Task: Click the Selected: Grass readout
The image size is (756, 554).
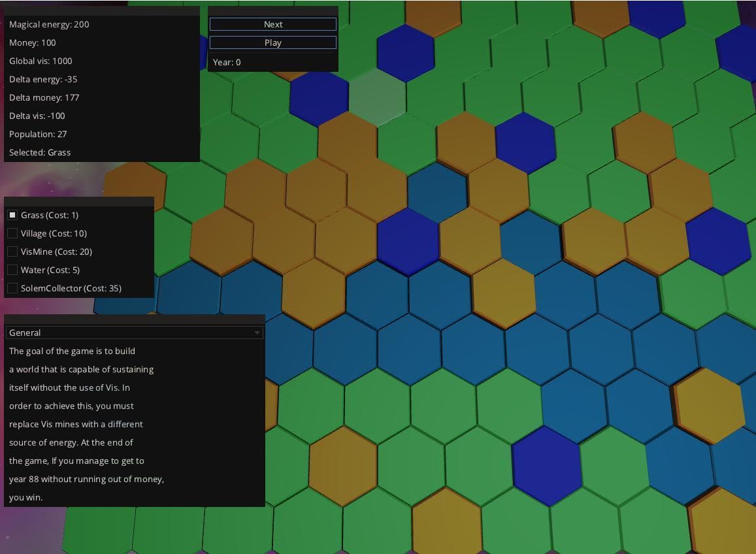Action: click(x=40, y=153)
